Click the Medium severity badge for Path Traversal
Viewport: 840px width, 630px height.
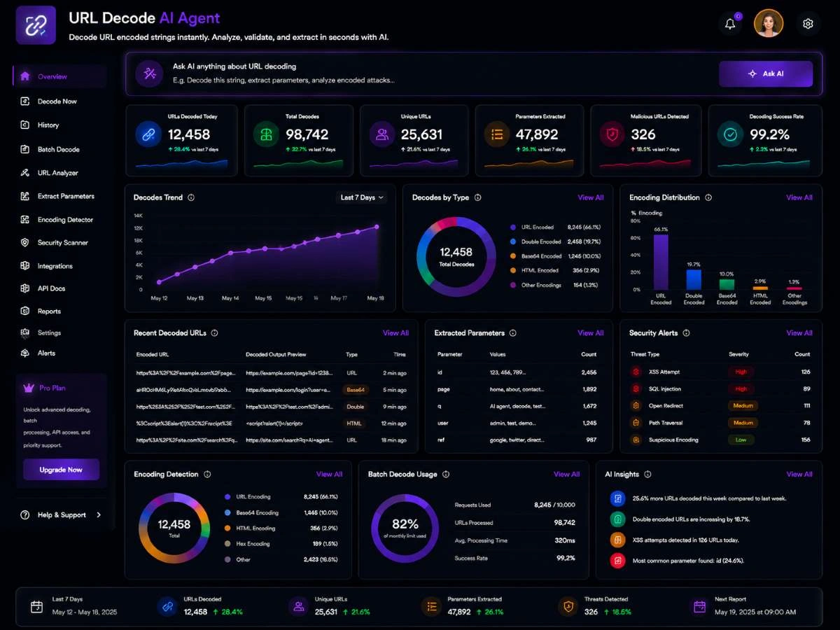click(x=743, y=423)
